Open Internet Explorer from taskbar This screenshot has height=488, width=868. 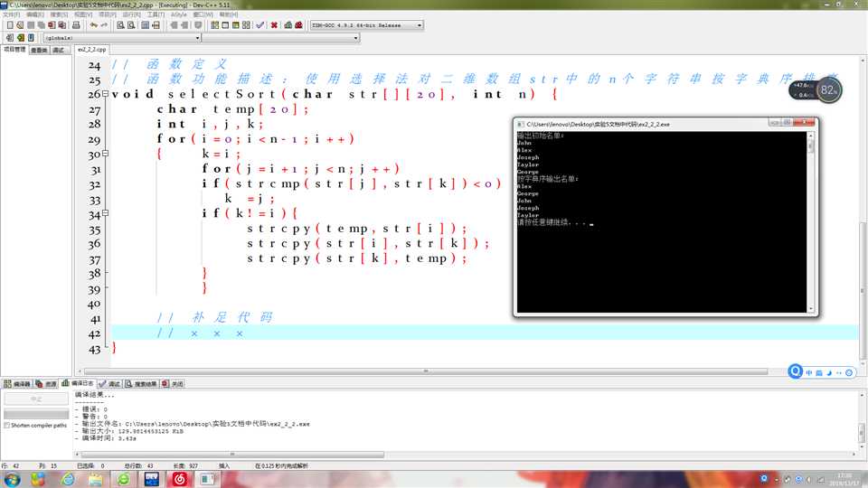(x=68, y=479)
